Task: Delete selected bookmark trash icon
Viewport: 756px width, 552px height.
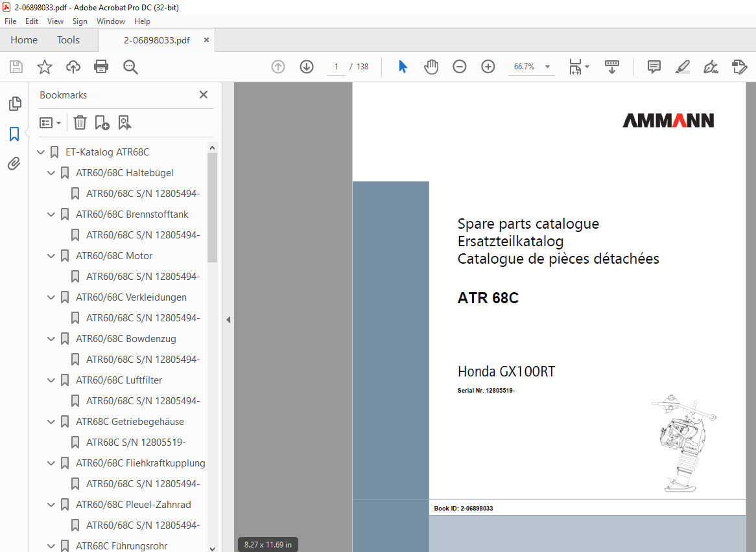Action: pos(80,123)
